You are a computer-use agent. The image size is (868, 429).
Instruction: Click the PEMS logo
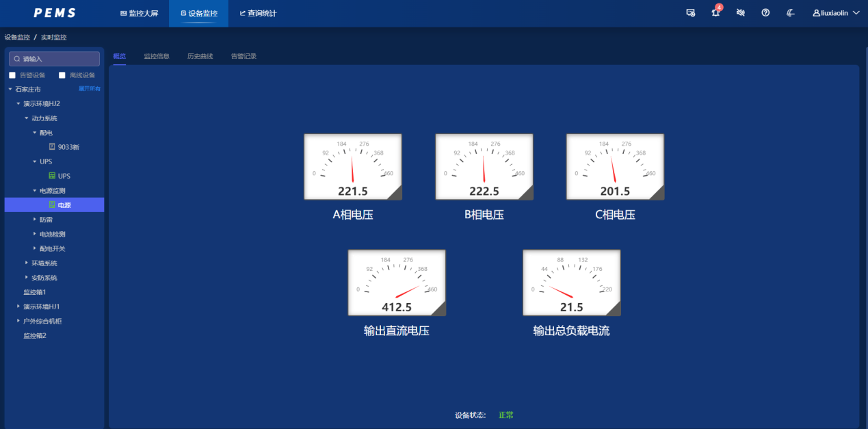[55, 13]
